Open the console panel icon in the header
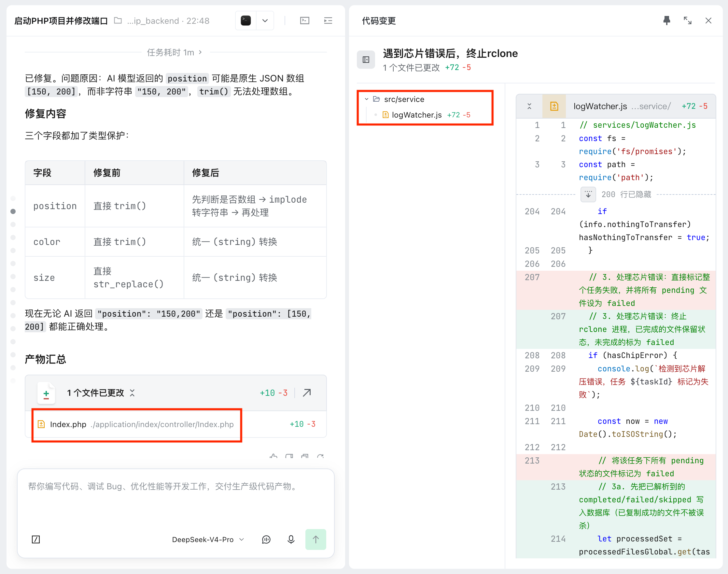The height and width of the screenshot is (574, 728). point(304,21)
